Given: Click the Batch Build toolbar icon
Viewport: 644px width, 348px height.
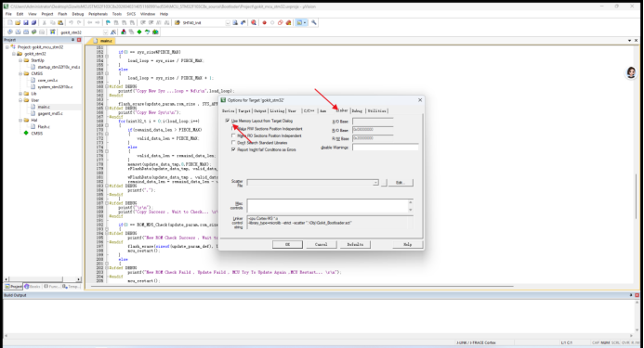Looking at the screenshot, I should [x=33, y=32].
